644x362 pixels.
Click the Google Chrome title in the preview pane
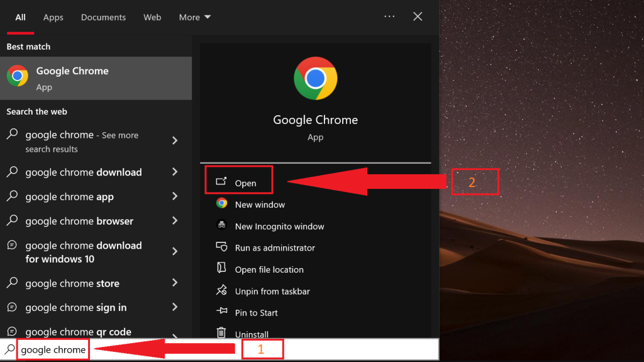point(316,120)
